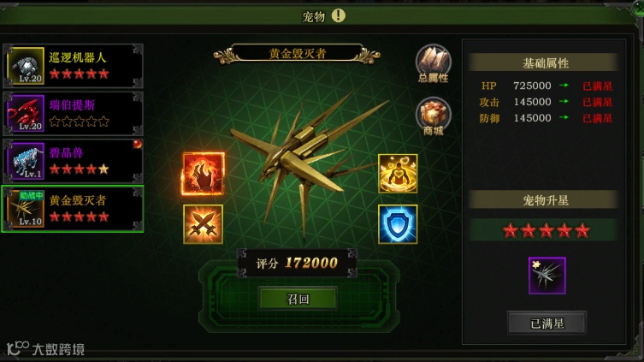644x362 pixels.
Task: Click the 评分 172000 score panel
Action: (x=298, y=263)
